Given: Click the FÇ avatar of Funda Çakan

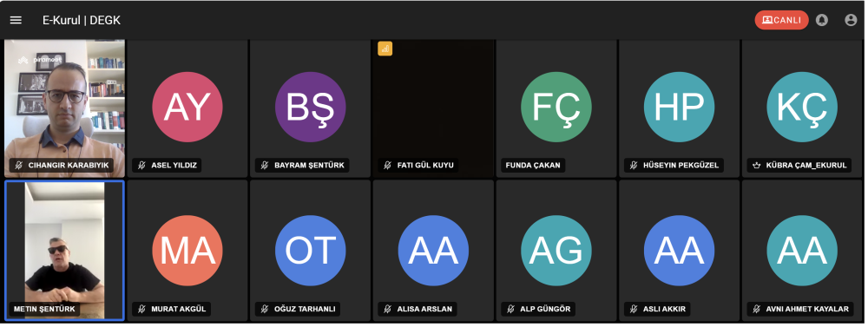Looking at the screenshot, I should (x=556, y=107).
